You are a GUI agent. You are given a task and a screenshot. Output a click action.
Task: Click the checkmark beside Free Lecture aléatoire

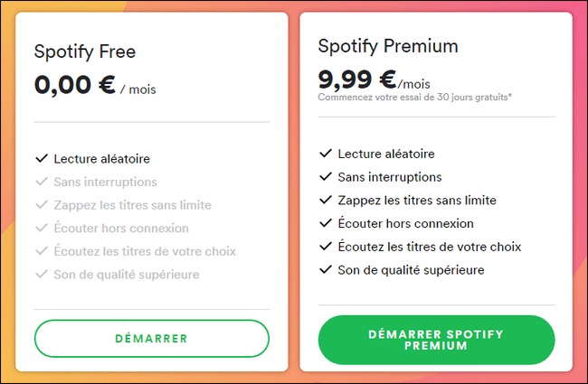tap(41, 158)
